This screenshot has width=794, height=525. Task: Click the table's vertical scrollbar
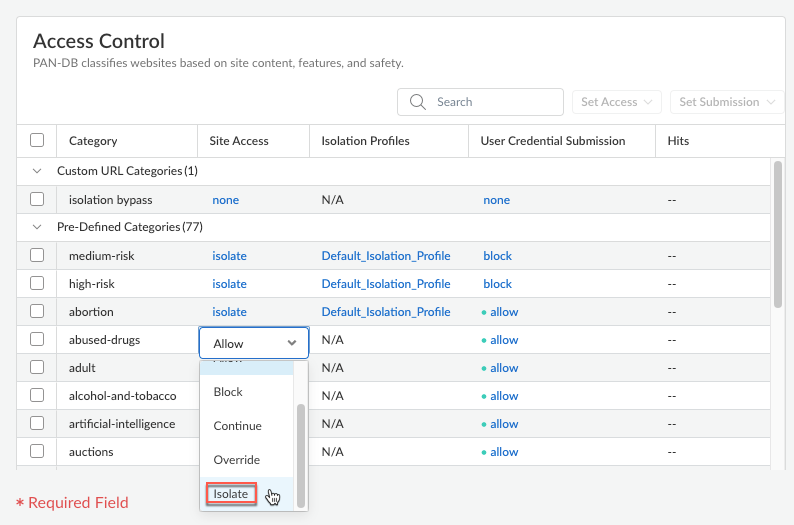778,235
